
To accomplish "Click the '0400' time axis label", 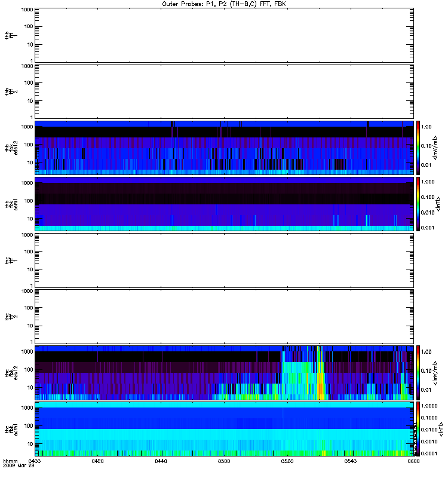I will [x=34, y=461].
